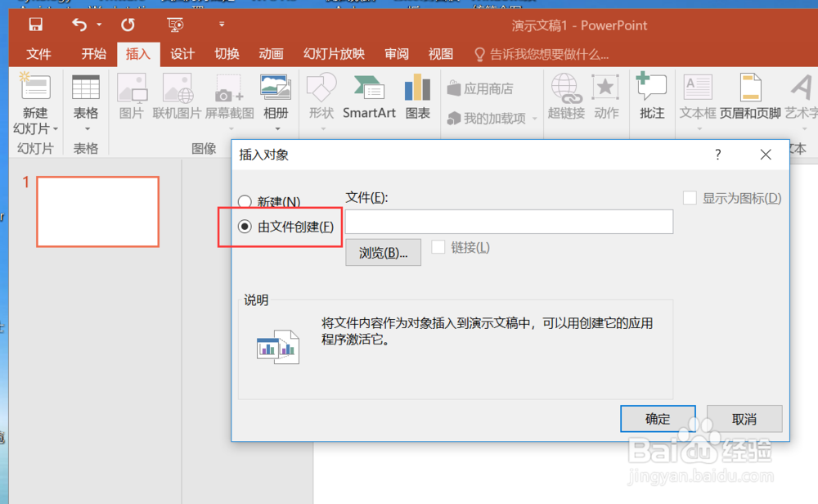This screenshot has height=504, width=818.
Task: Click the 取消 button
Action: pos(744,418)
